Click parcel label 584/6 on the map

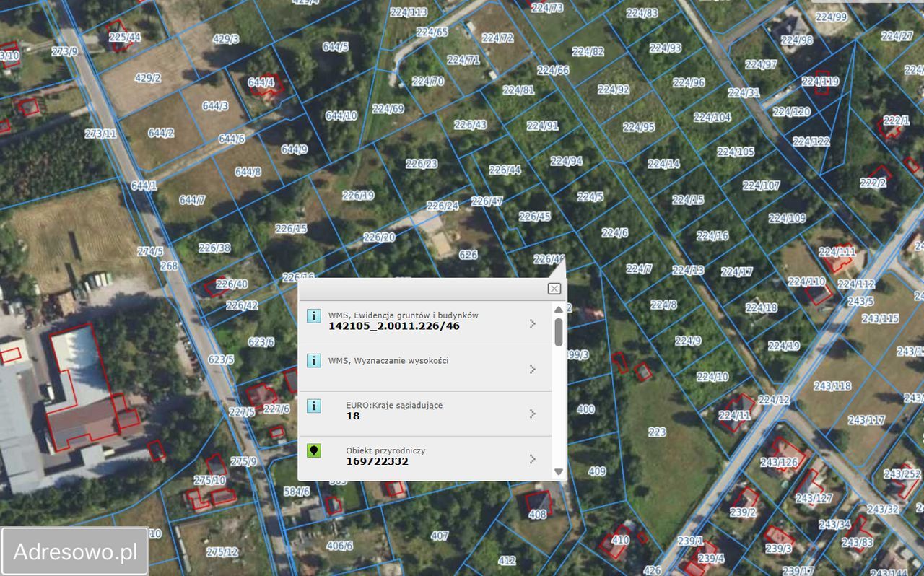coord(297,491)
